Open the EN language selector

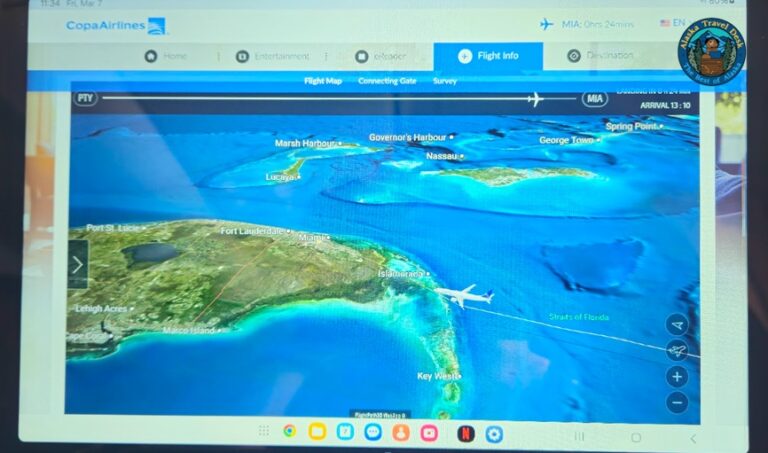click(x=672, y=23)
